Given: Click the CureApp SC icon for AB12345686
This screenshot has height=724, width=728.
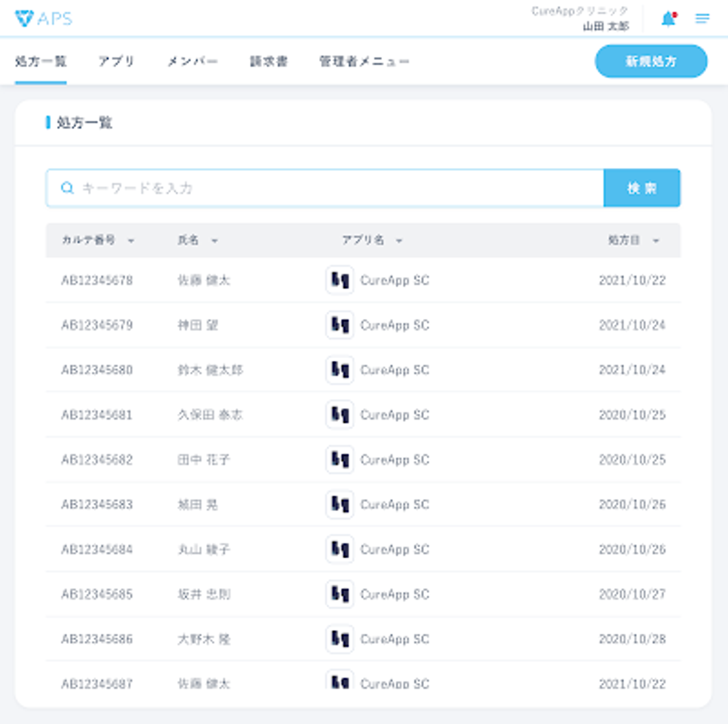Looking at the screenshot, I should click(x=340, y=639).
